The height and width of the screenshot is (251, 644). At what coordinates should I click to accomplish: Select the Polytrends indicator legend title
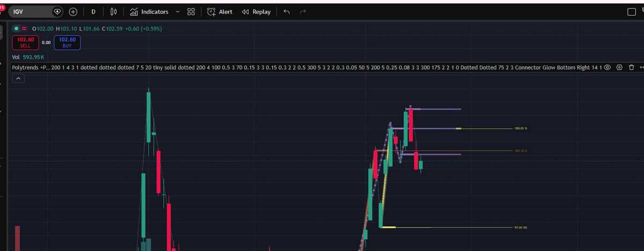click(30, 69)
